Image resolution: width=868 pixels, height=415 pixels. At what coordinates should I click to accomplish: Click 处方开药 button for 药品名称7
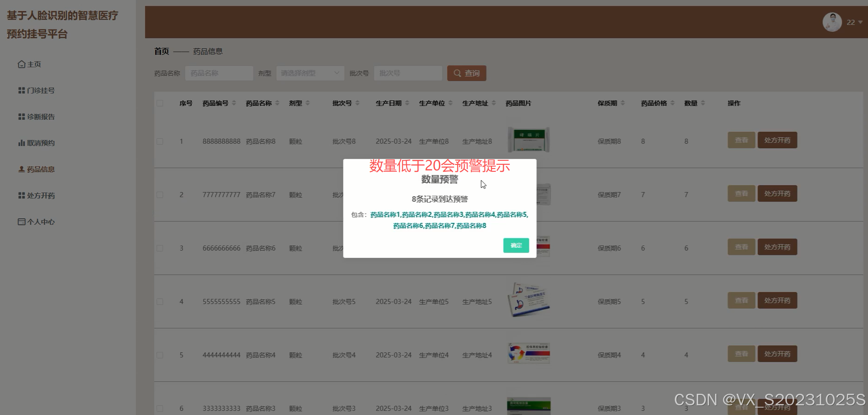click(x=777, y=193)
